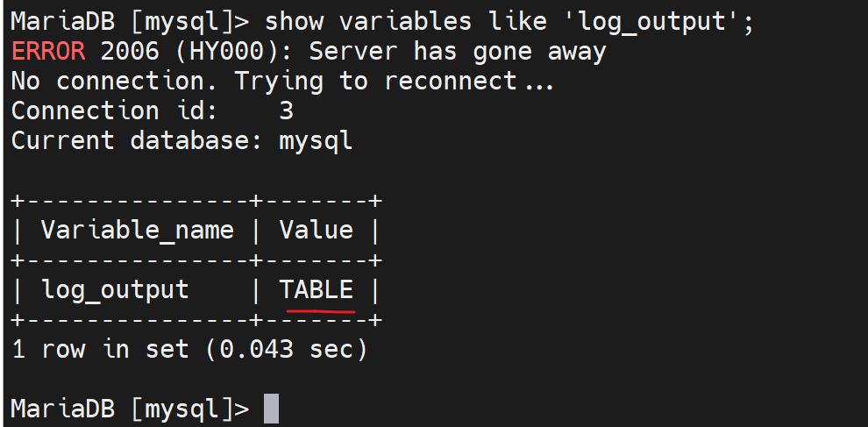Viewport: 868px width, 427px height.
Task: Click the 'Server has gone away' message
Action: click(x=458, y=51)
